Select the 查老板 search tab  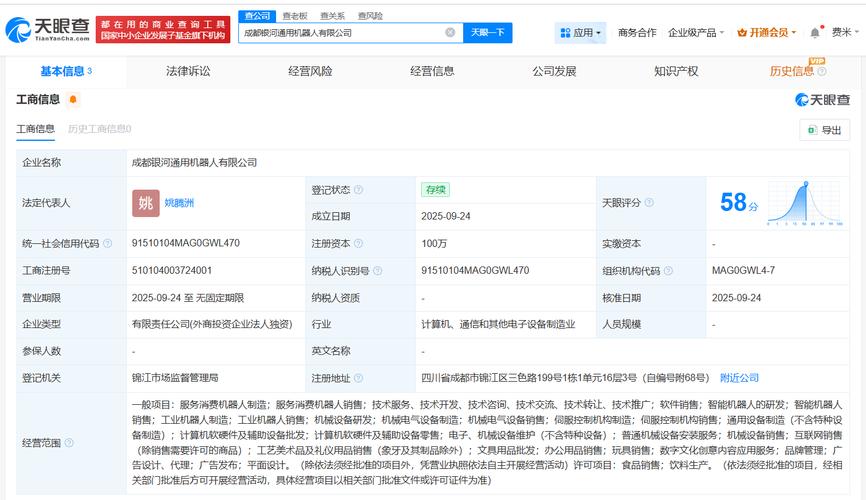click(295, 16)
